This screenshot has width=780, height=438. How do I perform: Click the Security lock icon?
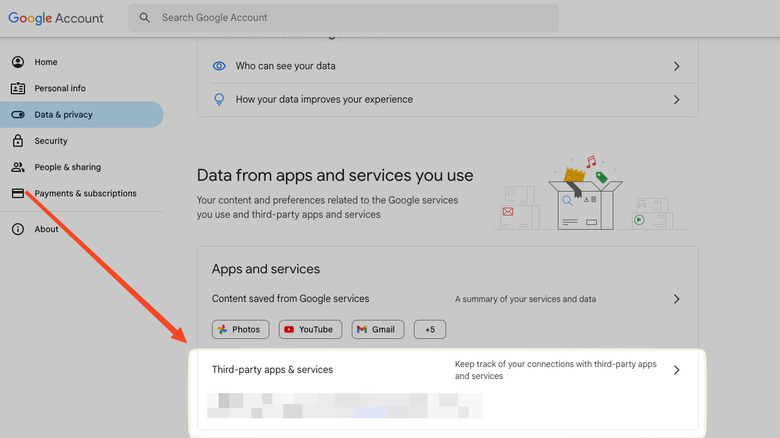18,141
